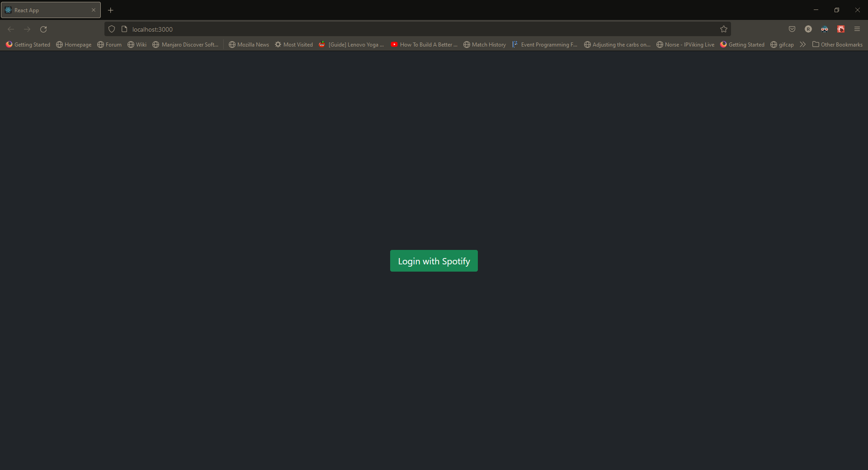Select the React App tab

point(51,10)
